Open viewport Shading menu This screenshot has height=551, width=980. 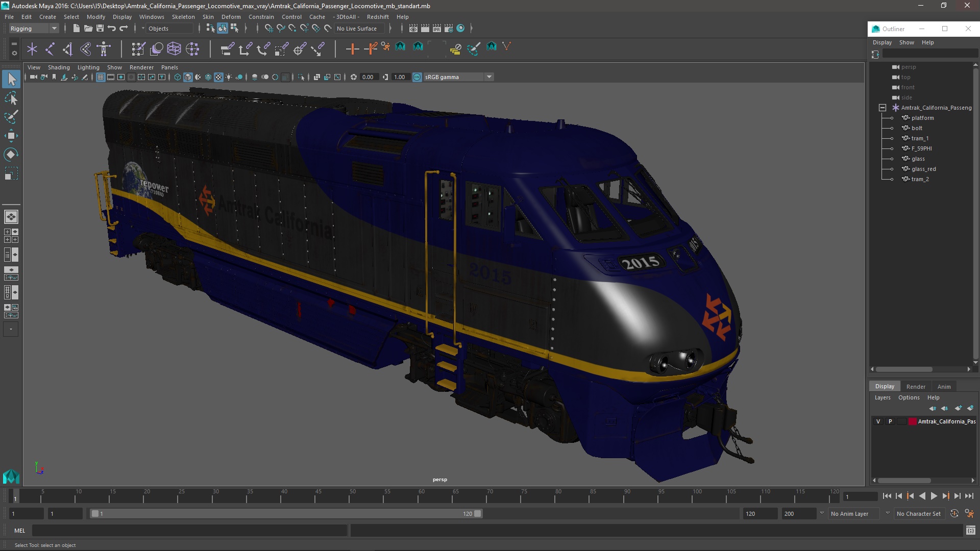[x=59, y=67]
